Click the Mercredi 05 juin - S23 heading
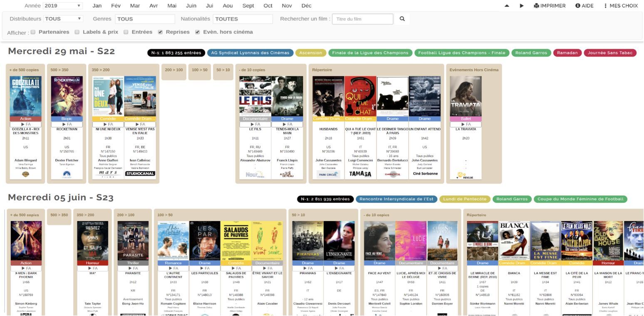 [x=61, y=197]
